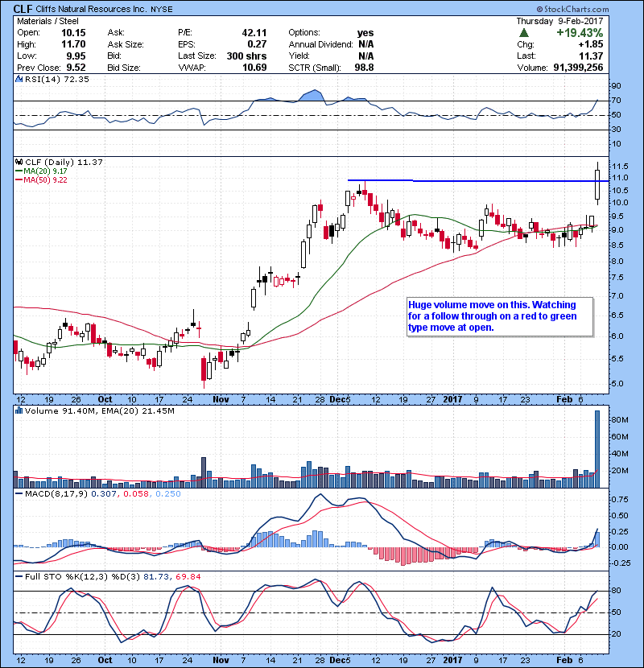
Task: Click the Open value 10.15
Action: tap(73, 33)
